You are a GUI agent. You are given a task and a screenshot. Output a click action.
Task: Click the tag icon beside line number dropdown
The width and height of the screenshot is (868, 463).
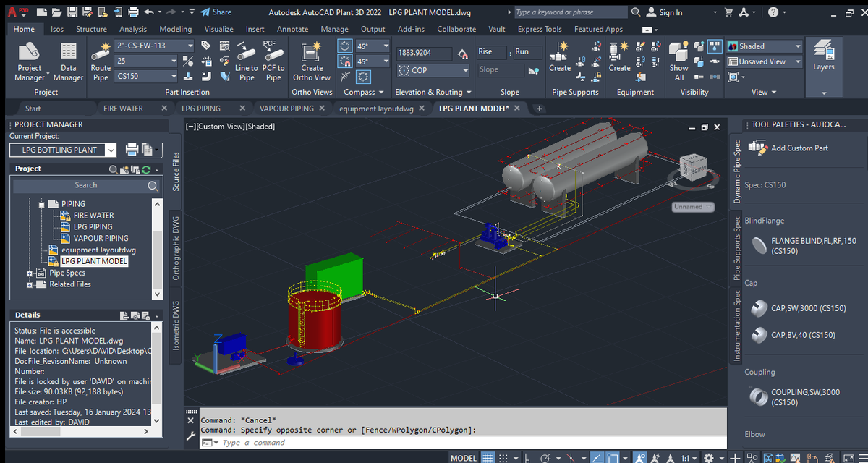tap(206, 45)
